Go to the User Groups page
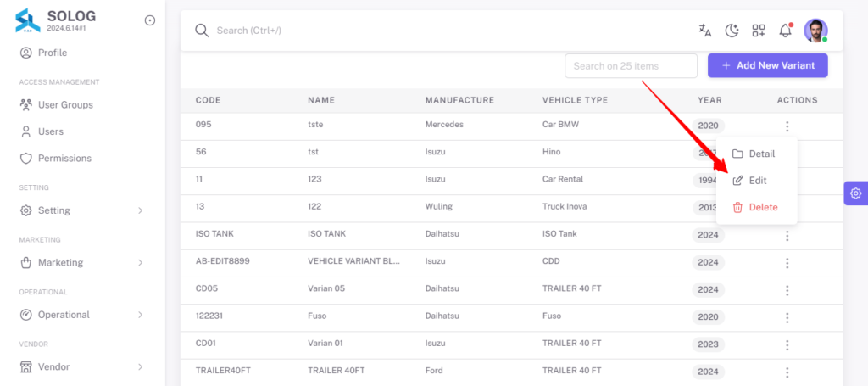The image size is (868, 386). pos(65,104)
